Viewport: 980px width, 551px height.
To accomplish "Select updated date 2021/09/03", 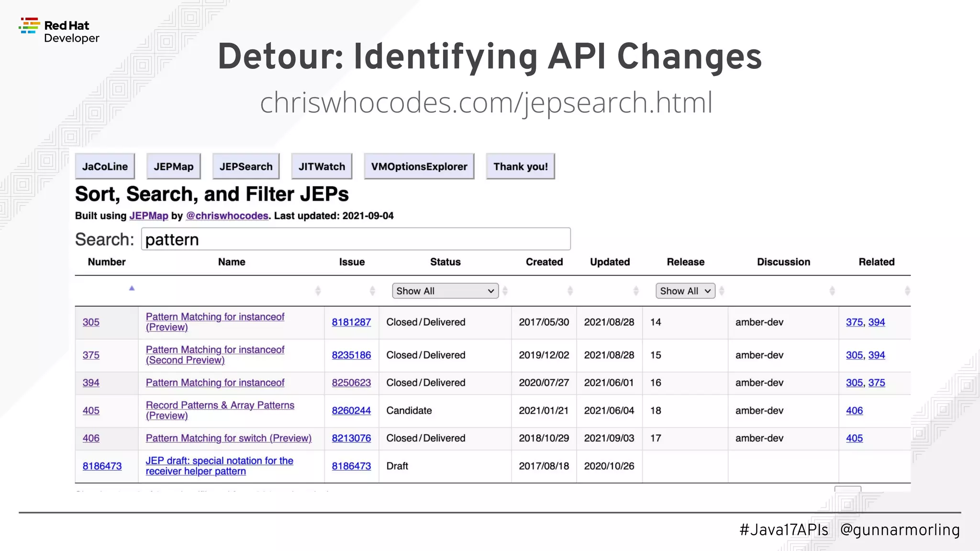I will pyautogui.click(x=609, y=439).
